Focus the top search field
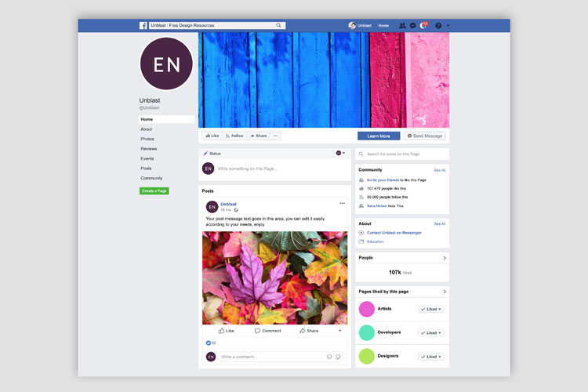The width and height of the screenshot is (588, 392). pyautogui.click(x=216, y=26)
